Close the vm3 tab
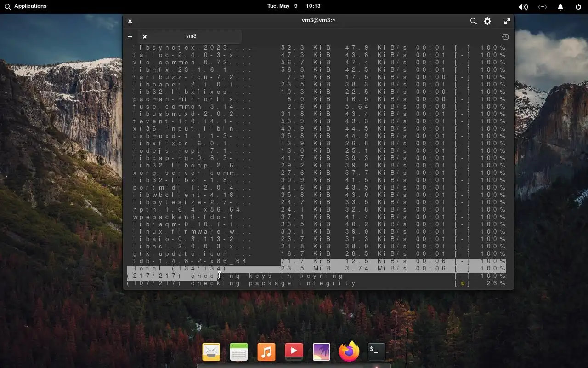 144,37
